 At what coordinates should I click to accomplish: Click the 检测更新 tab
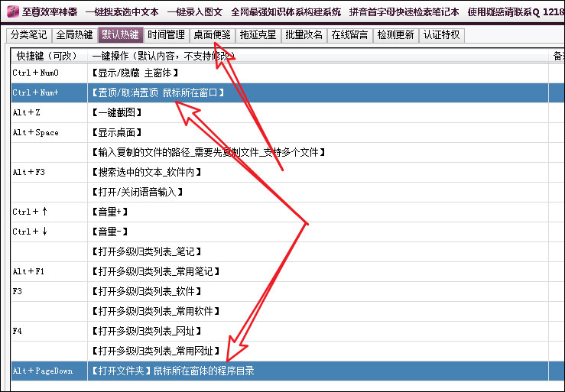pyautogui.click(x=395, y=34)
